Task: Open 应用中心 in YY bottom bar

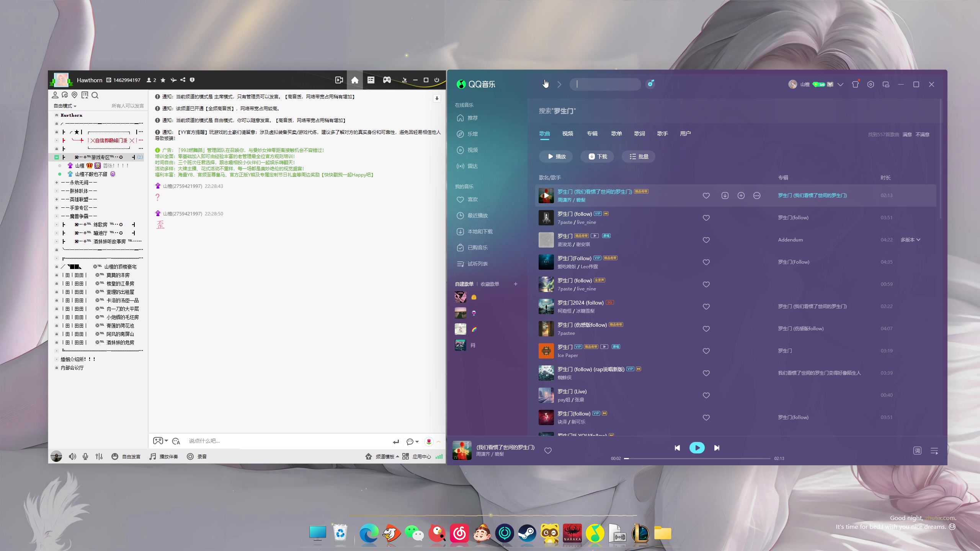Action: [x=416, y=456]
